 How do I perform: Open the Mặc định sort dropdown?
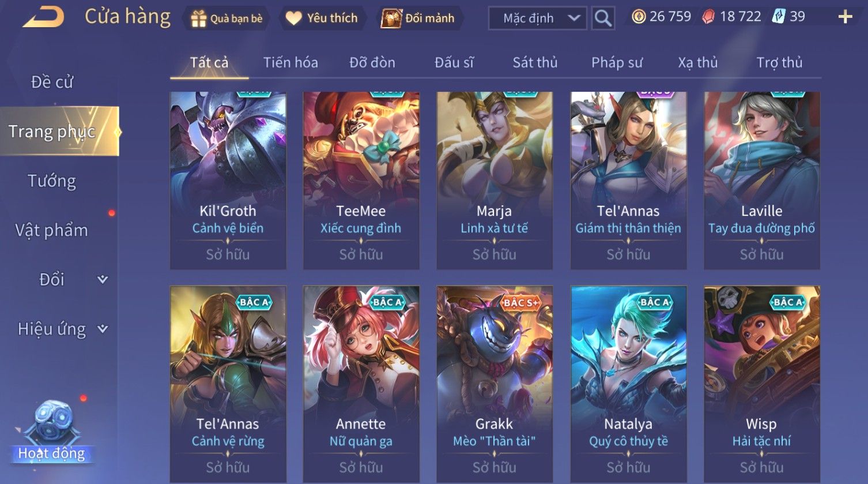point(538,18)
